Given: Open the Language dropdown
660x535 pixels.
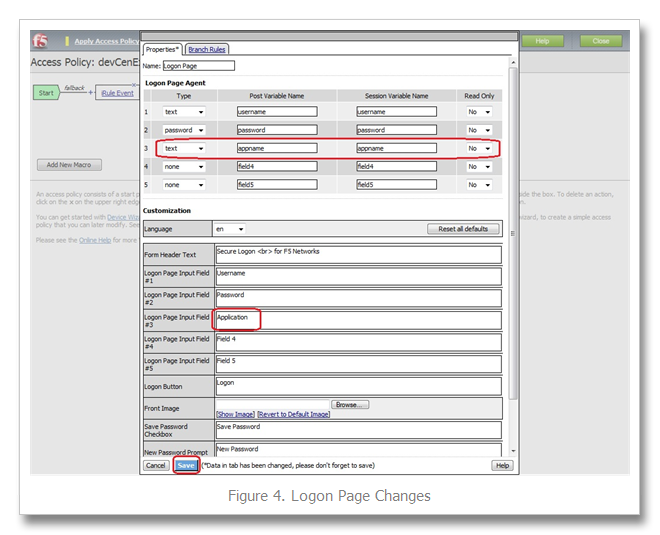Looking at the screenshot, I should click(229, 229).
